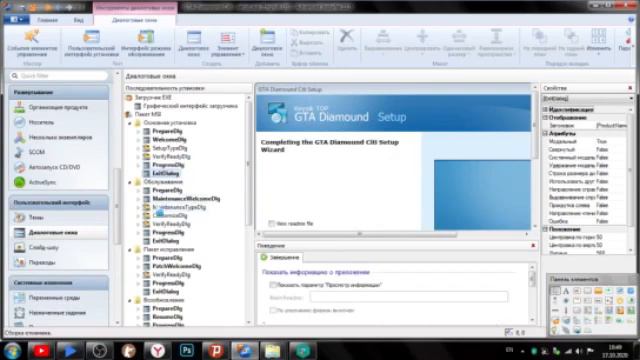Select the MSI package node in the tree
The height and width of the screenshot is (360, 640).
pyautogui.click(x=148, y=114)
